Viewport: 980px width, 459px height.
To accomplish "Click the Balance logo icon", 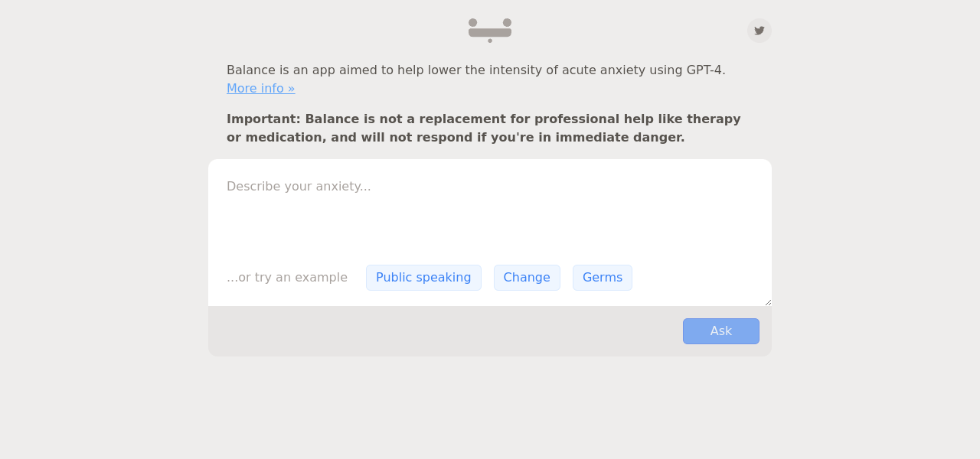I will coord(490,30).
